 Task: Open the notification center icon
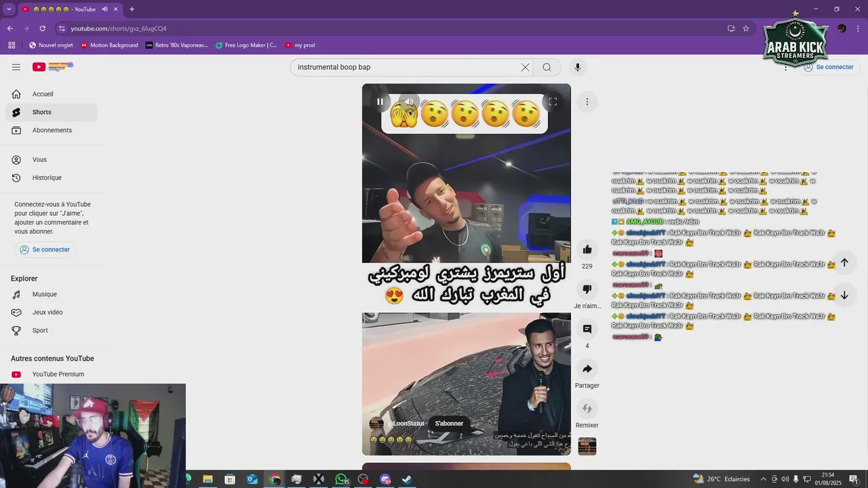(853, 479)
